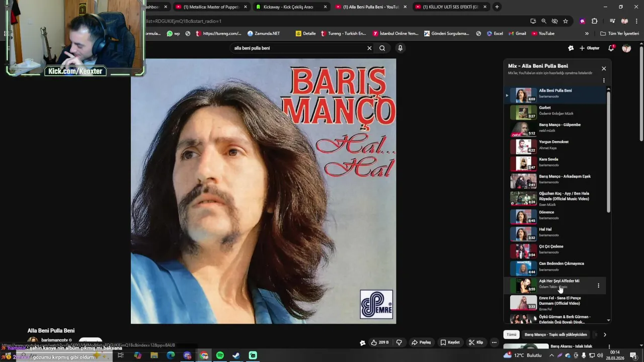The width and height of the screenshot is (644, 362).
Task: Play Barış Manço - Gülpembe in playlist
Action: (556, 129)
